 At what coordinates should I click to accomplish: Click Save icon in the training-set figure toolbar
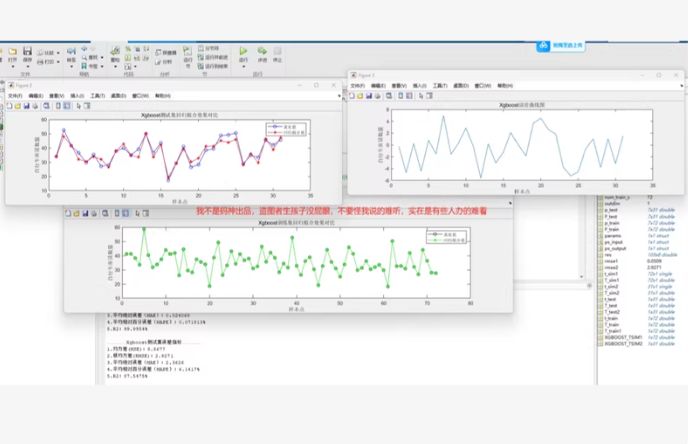[85, 214]
